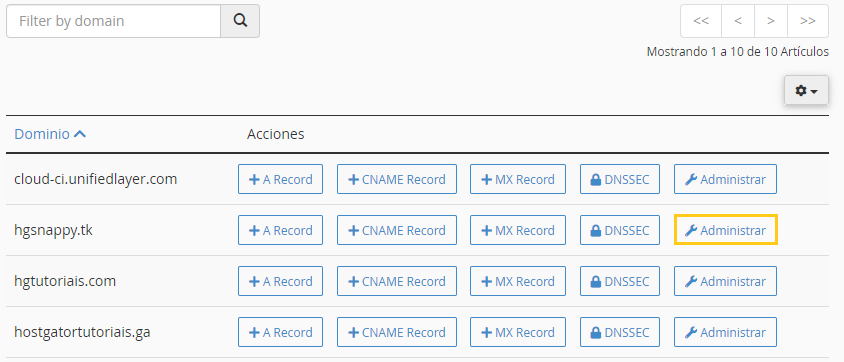Viewport: 844px width, 362px height.
Task: Click Administrar wrench for cloud-ci.unifiedlayer.com
Action: tap(726, 179)
